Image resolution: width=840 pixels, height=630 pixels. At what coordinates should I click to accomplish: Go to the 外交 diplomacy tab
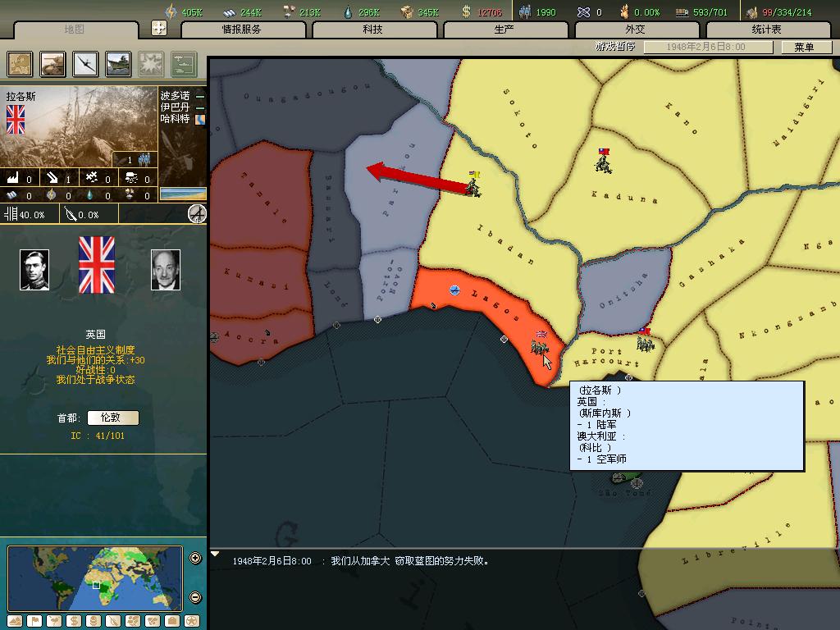click(637, 30)
